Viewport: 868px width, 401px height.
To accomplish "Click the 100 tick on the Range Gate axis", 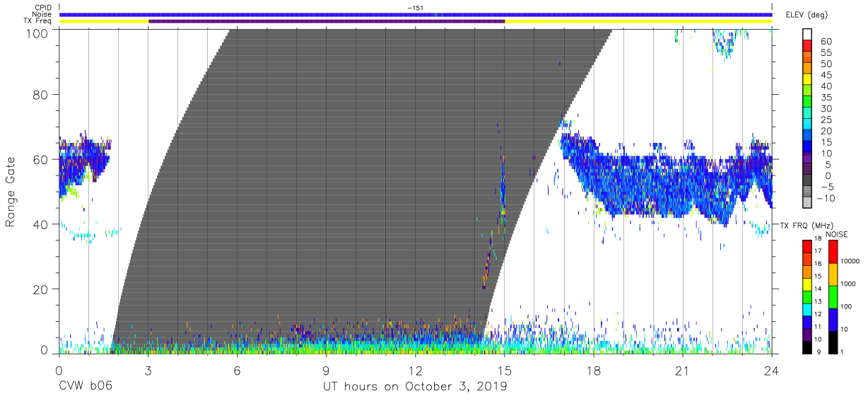I will tap(37, 33).
